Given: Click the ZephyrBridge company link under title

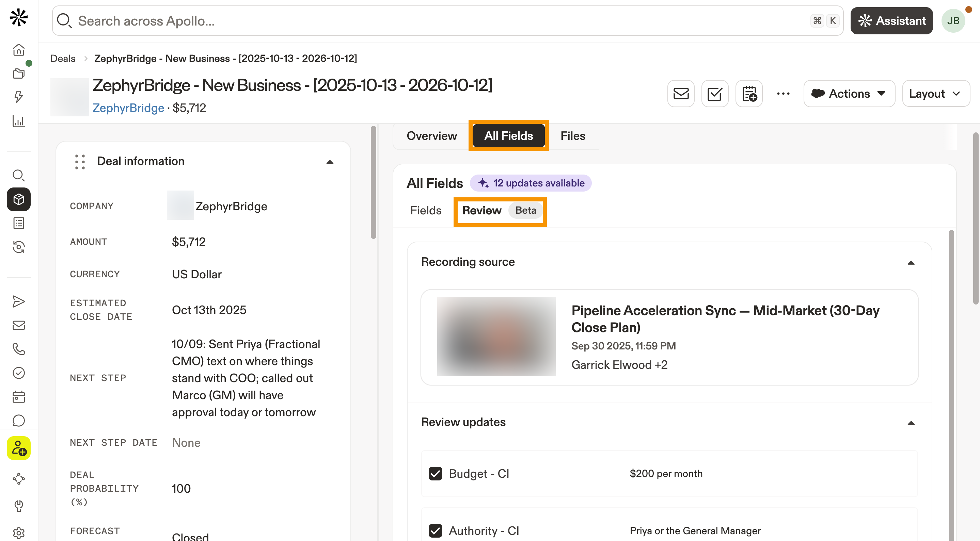Looking at the screenshot, I should coord(128,108).
